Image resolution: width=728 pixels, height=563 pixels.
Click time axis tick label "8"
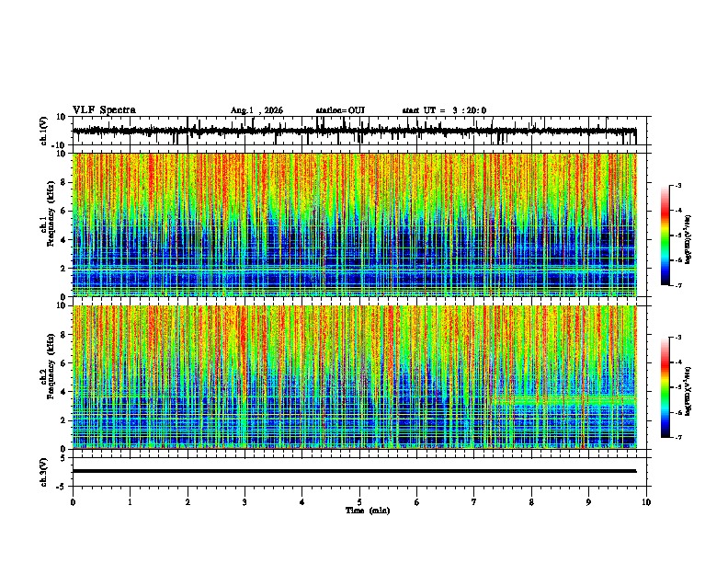point(531,502)
